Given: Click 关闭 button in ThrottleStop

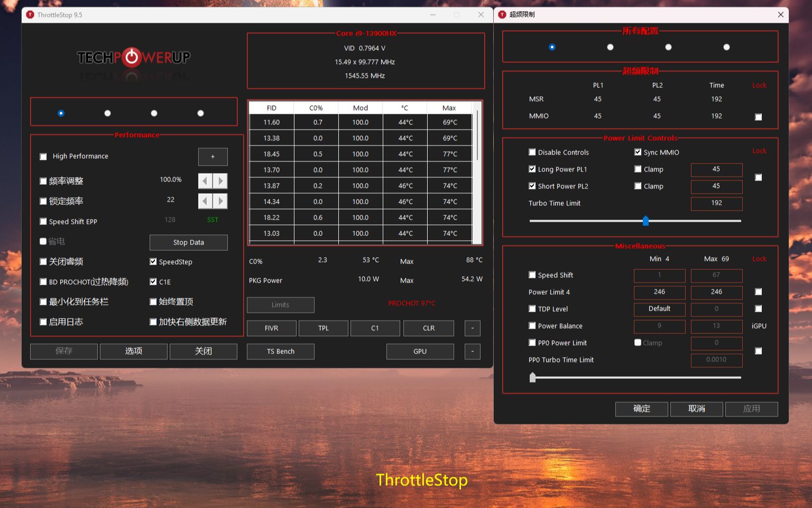Looking at the screenshot, I should [204, 351].
